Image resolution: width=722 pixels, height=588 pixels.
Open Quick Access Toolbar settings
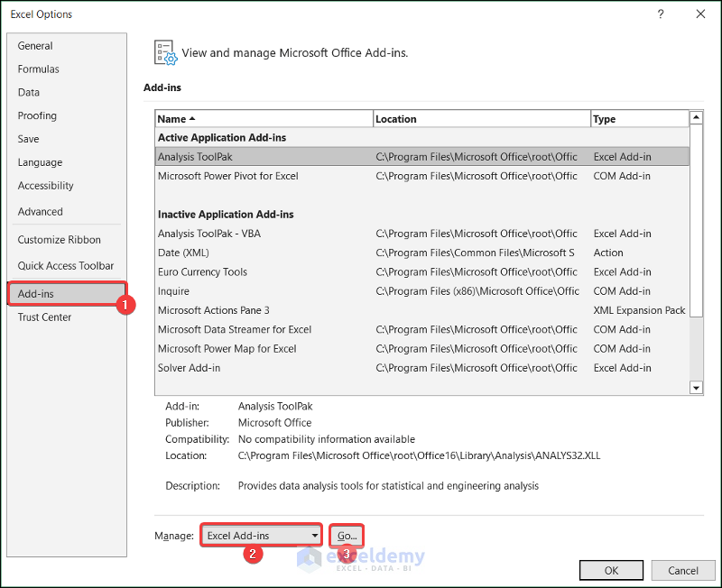click(65, 265)
